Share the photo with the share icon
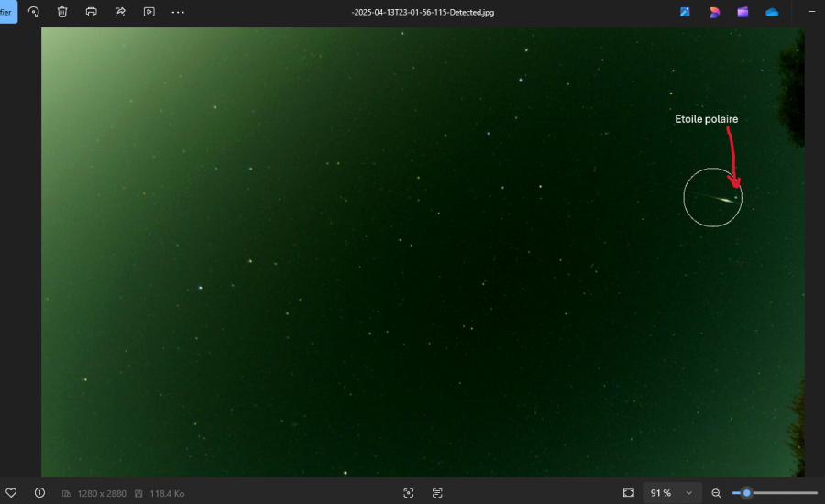 point(120,12)
